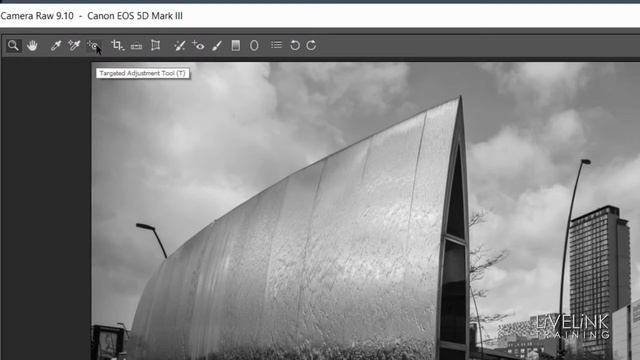Select the Spot Removal tool
Viewport: 640px width, 360px height.
[x=180, y=45]
